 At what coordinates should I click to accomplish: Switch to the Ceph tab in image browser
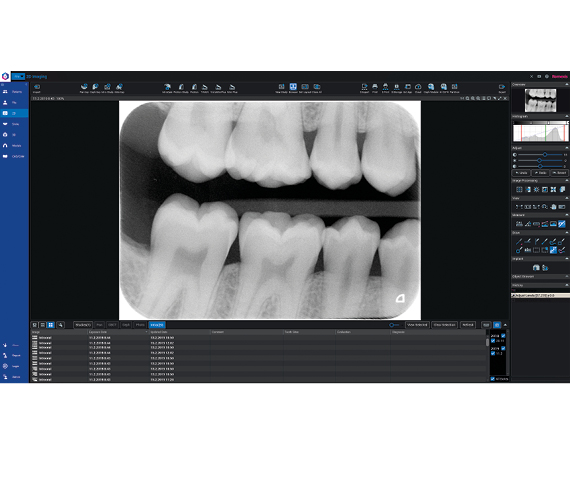(x=126, y=325)
